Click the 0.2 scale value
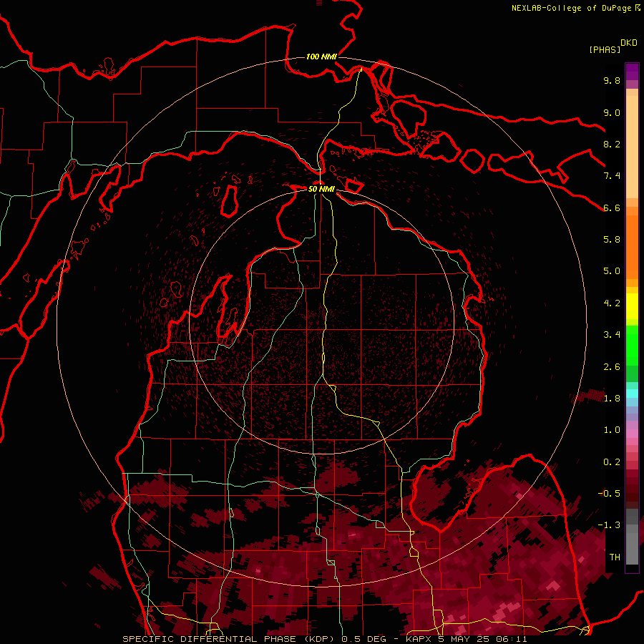The height and width of the screenshot is (644, 644). tap(612, 462)
